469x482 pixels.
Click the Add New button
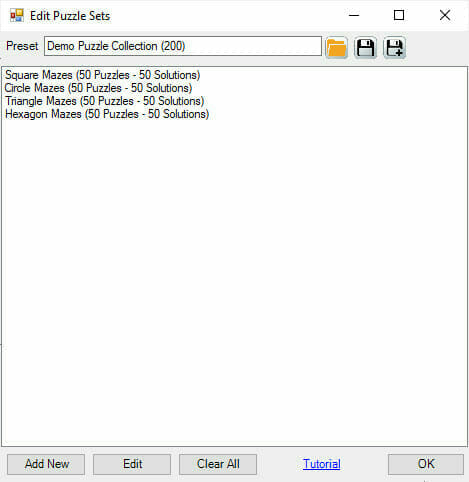pos(46,464)
